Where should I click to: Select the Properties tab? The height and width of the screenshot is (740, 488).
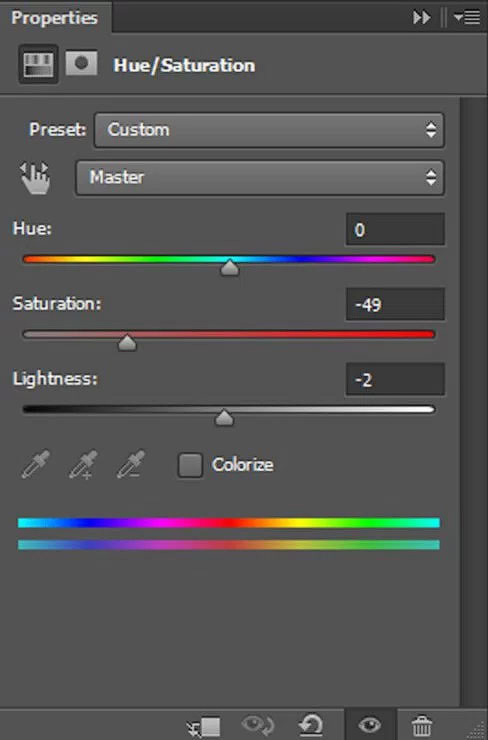pos(55,18)
